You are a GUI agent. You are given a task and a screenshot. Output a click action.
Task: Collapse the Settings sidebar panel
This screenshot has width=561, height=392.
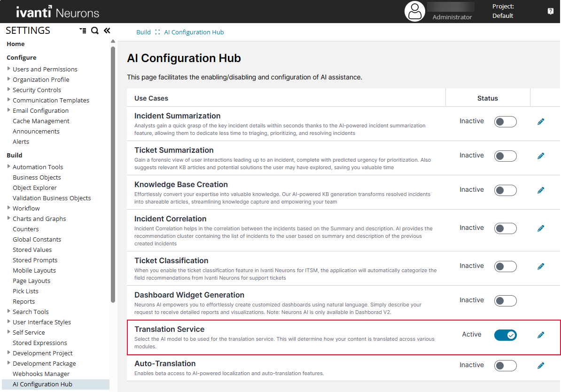[x=107, y=31]
